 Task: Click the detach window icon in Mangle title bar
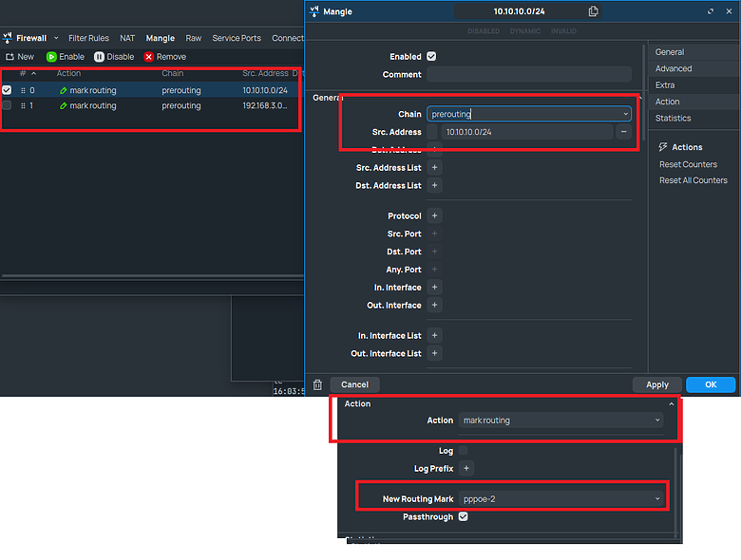click(x=711, y=11)
